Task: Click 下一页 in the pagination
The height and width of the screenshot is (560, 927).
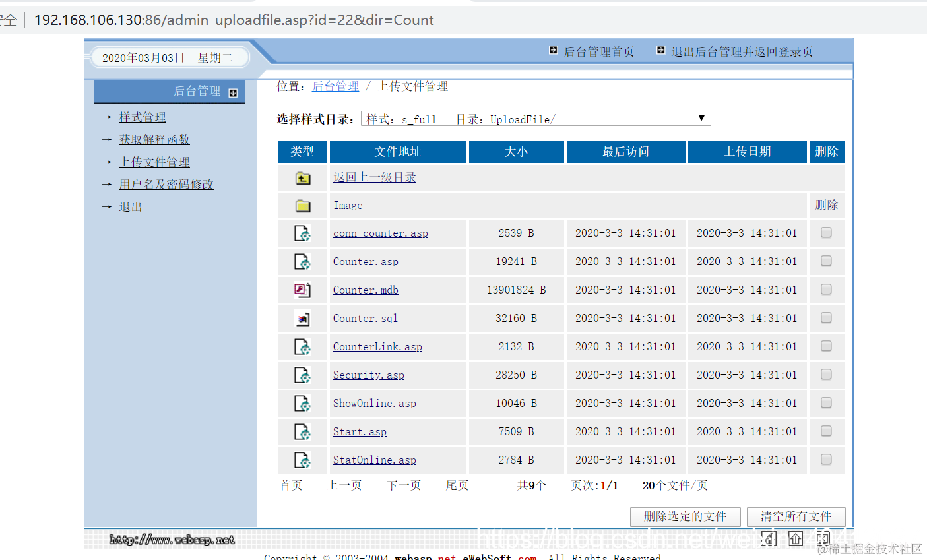Action: click(404, 485)
